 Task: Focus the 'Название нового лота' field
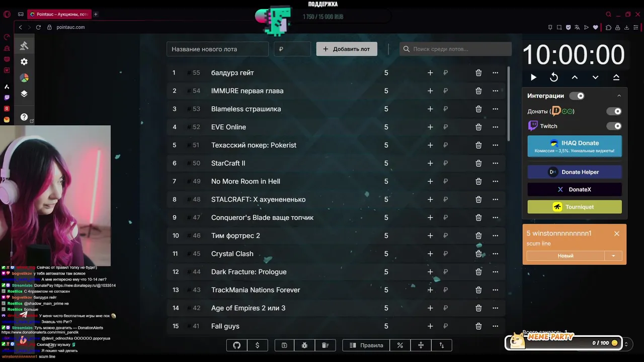tap(217, 49)
